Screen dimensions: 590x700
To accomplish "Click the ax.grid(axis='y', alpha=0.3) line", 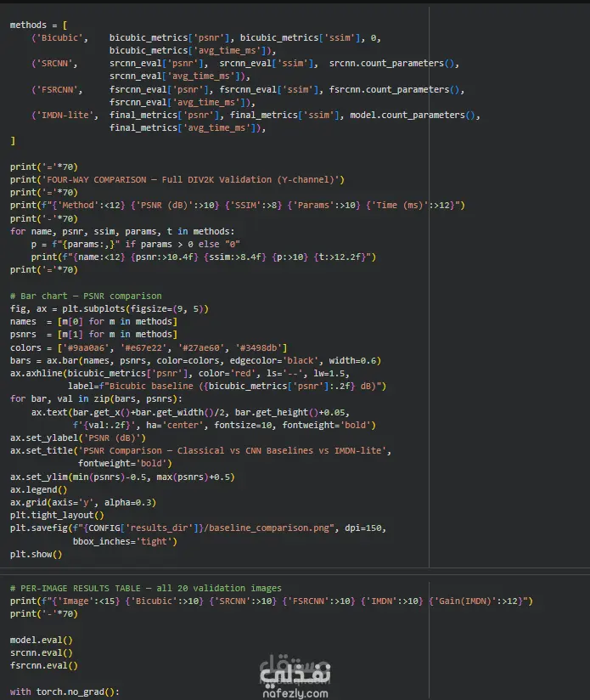I will tap(83, 503).
